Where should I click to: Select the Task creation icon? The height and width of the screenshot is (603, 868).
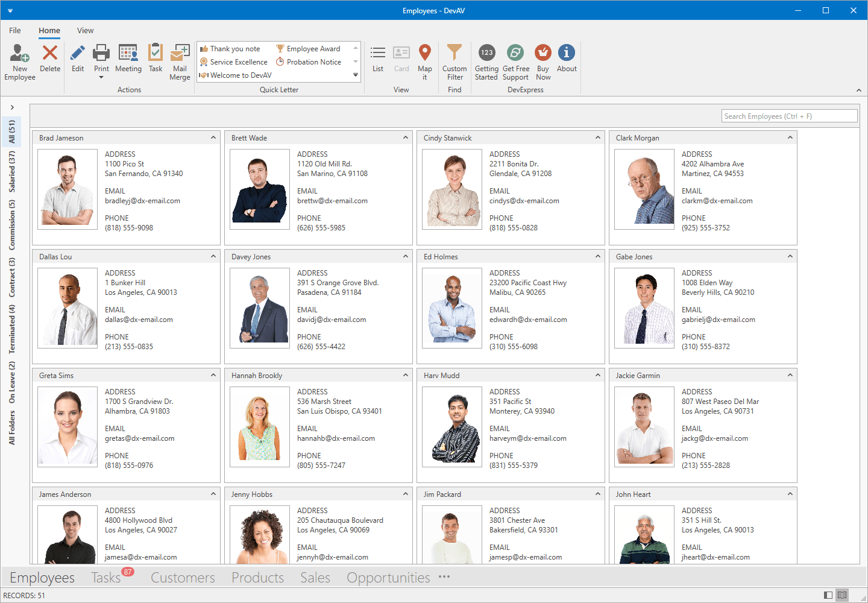point(156,60)
